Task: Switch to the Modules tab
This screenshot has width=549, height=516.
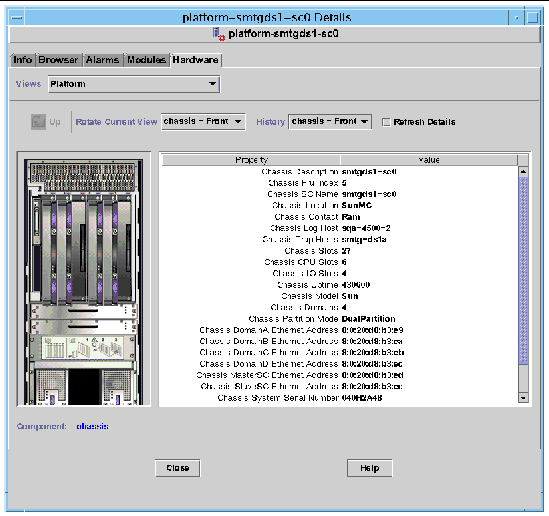Action: pos(146,60)
